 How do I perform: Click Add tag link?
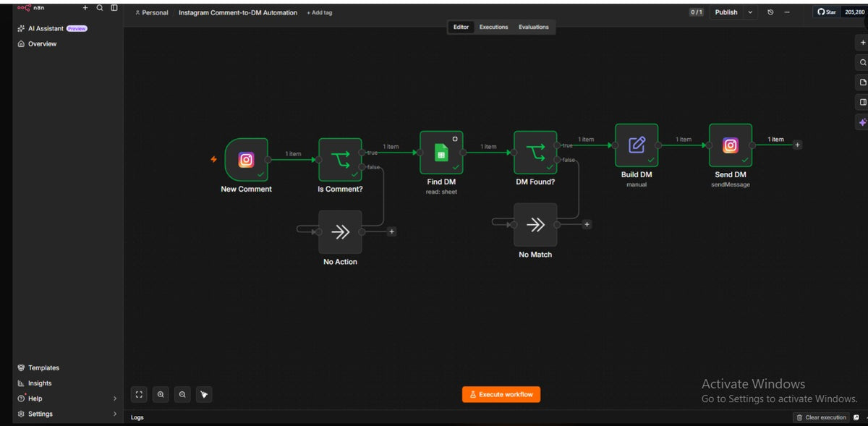(320, 13)
